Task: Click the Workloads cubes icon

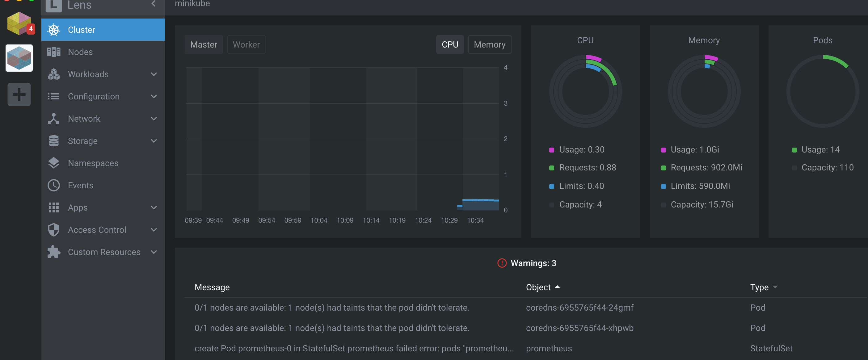Action: [x=53, y=74]
